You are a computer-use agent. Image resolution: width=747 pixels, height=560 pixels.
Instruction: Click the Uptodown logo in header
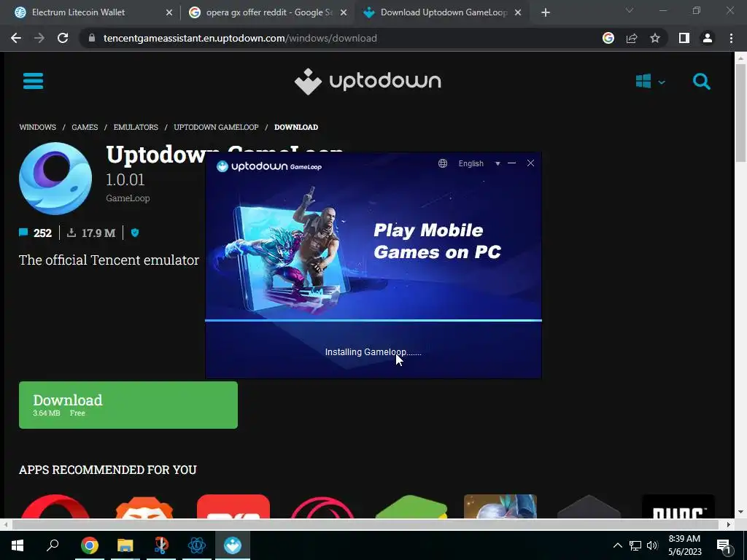(368, 82)
